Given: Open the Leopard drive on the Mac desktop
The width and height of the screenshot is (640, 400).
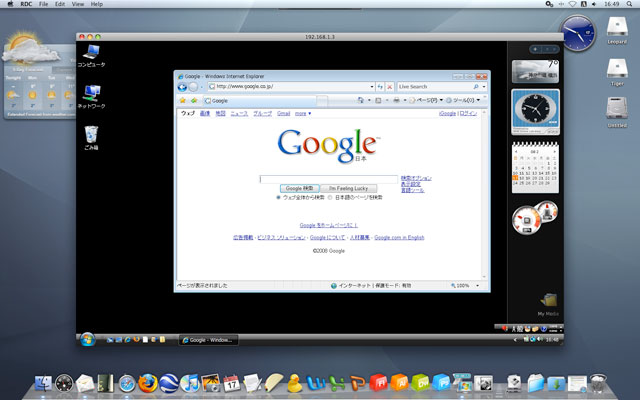Looking at the screenshot, I should tap(617, 30).
